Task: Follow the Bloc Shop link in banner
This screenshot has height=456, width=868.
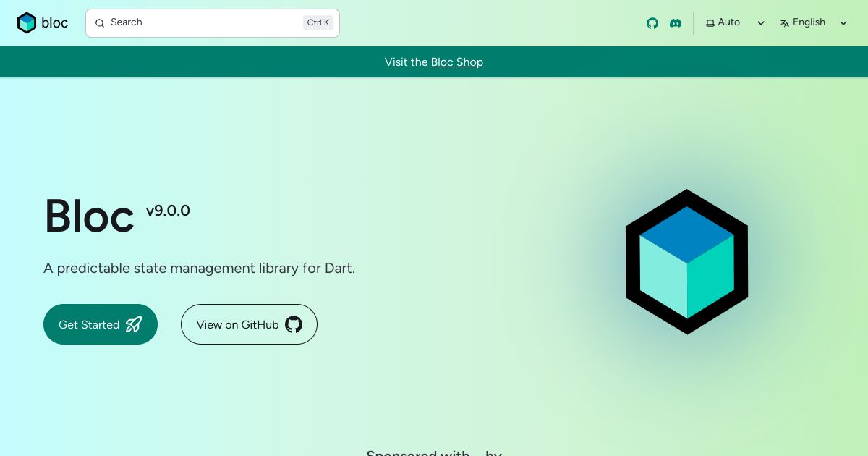Action: coord(457,62)
